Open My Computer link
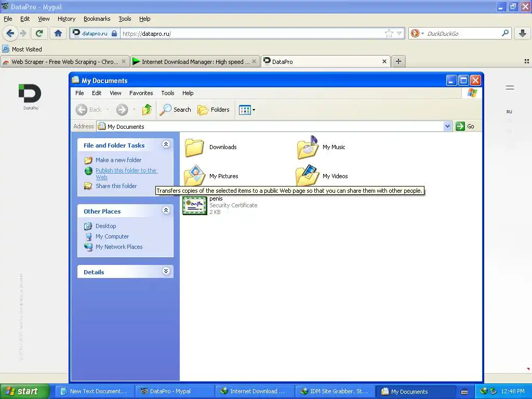Screen dimensions: 532x399 coord(112,236)
